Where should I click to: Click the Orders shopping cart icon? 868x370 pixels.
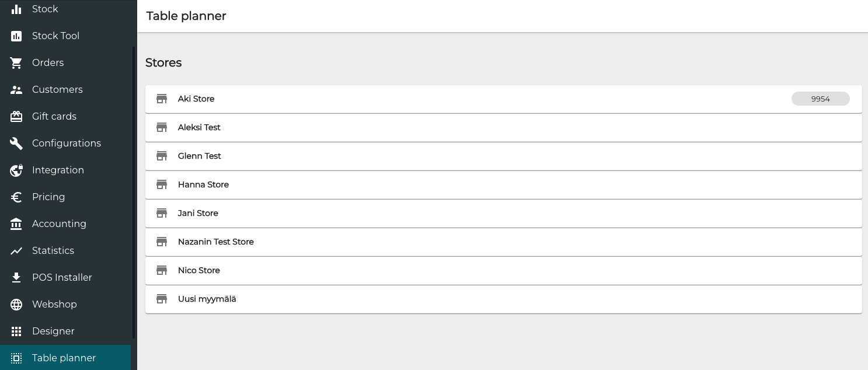[16, 62]
